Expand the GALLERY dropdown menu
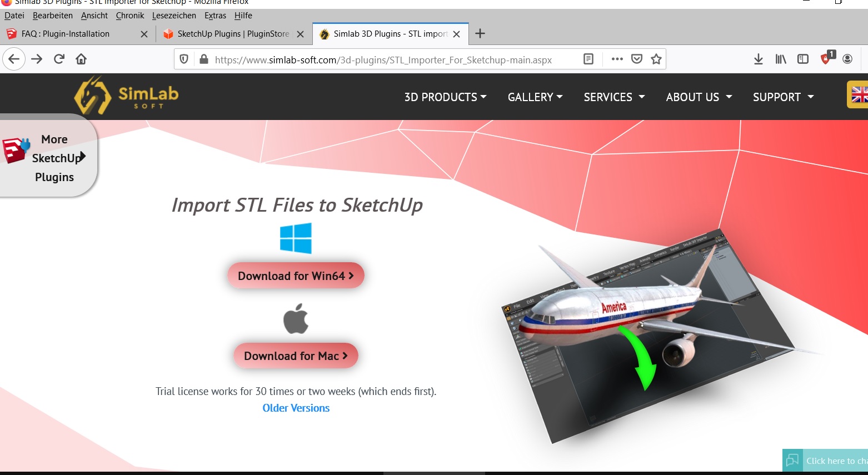868x475 pixels. coord(535,97)
